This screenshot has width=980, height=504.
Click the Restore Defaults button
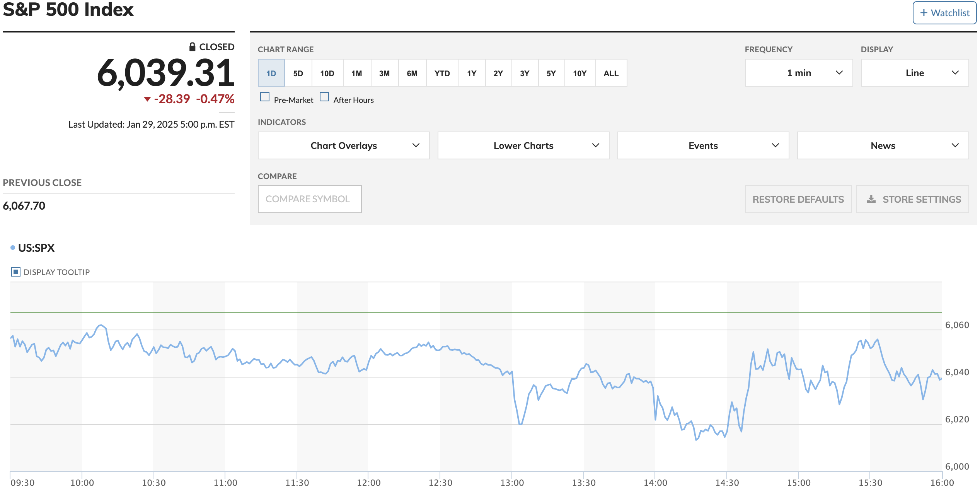click(798, 199)
